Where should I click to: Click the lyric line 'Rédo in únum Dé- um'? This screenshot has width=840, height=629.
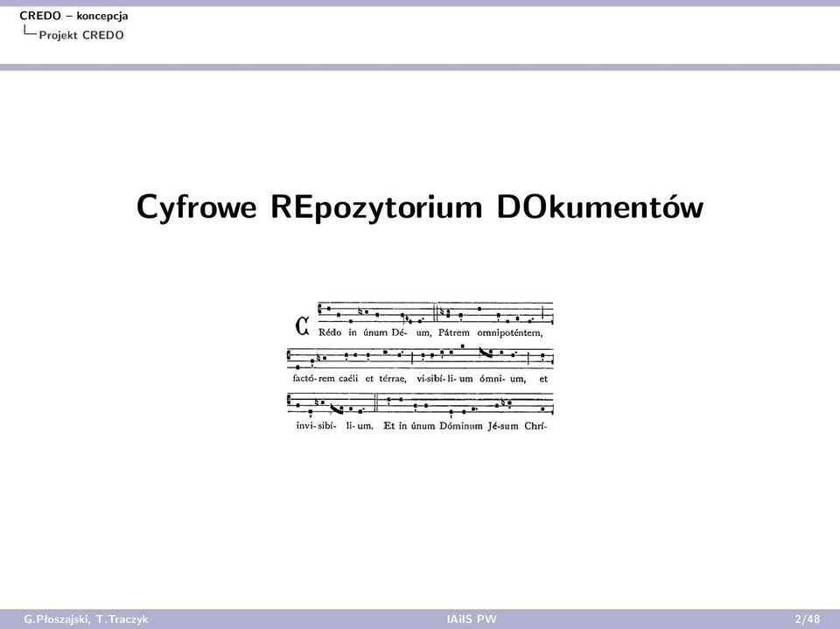coord(374,332)
